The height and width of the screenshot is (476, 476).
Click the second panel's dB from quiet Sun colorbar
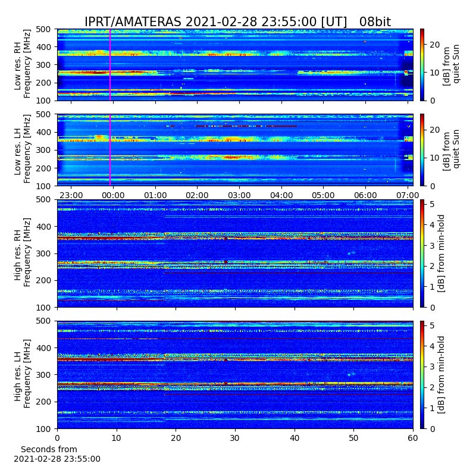(x=422, y=150)
